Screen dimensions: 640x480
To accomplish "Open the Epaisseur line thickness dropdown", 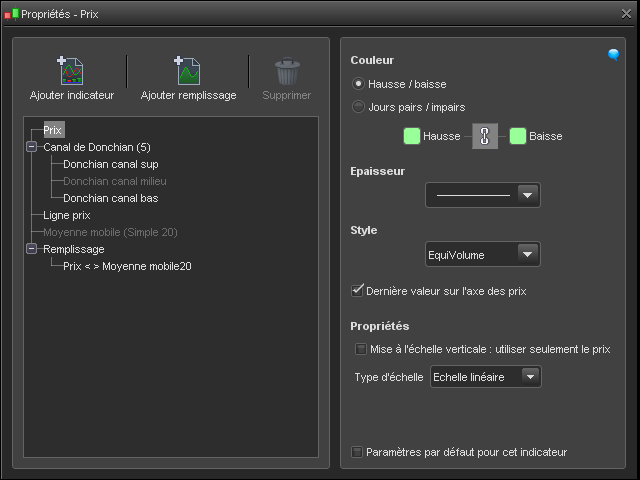I will 528,195.
